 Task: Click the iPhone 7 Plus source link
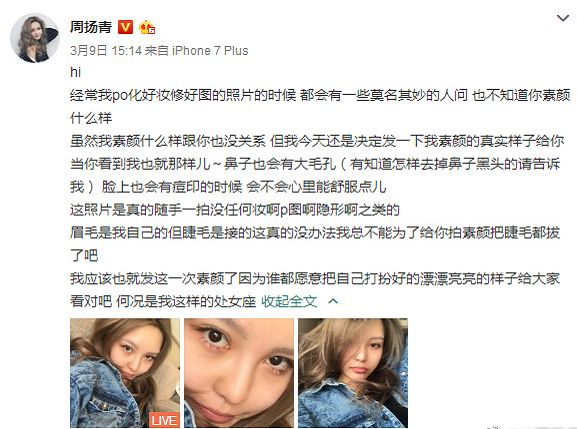210,50
